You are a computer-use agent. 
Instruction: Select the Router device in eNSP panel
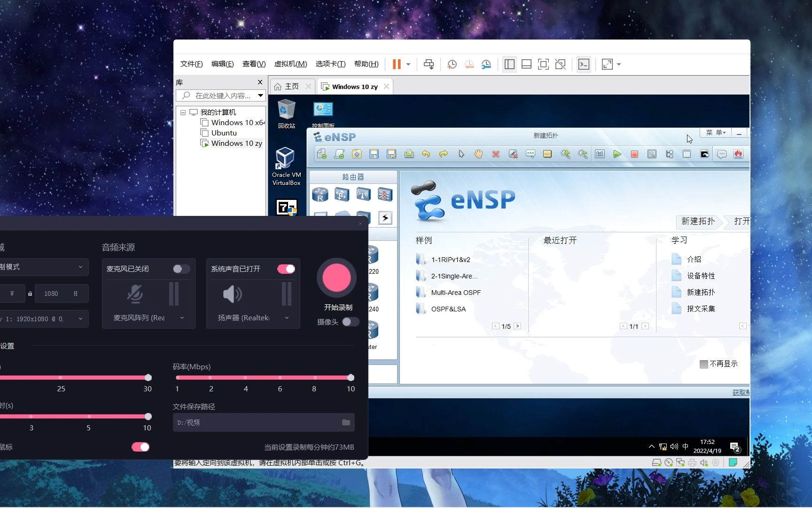(x=320, y=194)
